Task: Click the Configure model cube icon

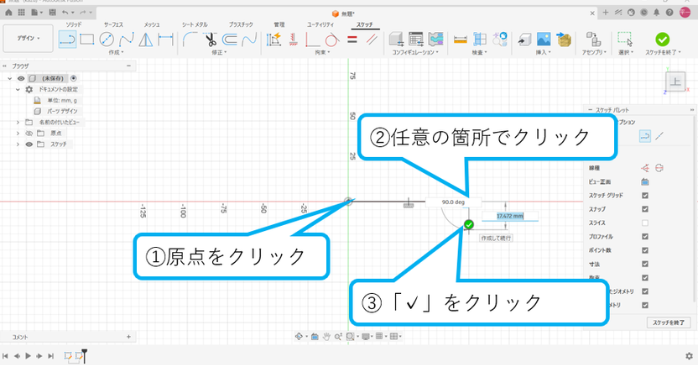Action: click(396, 39)
